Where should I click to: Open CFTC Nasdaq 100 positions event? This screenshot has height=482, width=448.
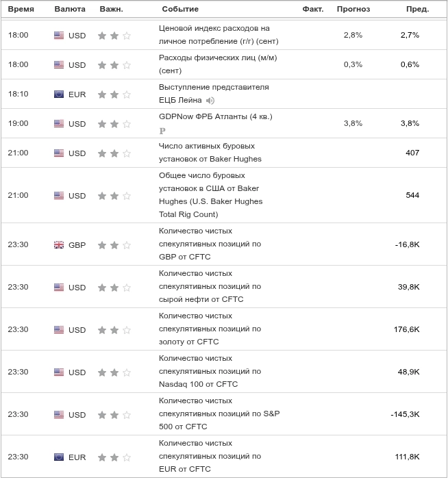(210, 371)
